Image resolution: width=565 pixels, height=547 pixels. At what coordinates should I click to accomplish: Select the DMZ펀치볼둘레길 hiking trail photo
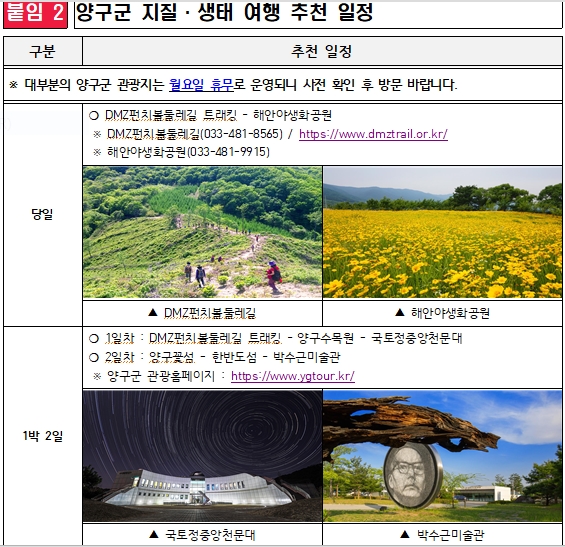[203, 232]
